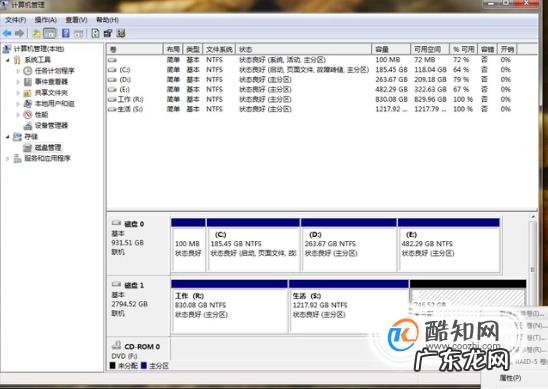Select the 磁盘管理 tree item
548x389 pixels.
(x=48, y=147)
